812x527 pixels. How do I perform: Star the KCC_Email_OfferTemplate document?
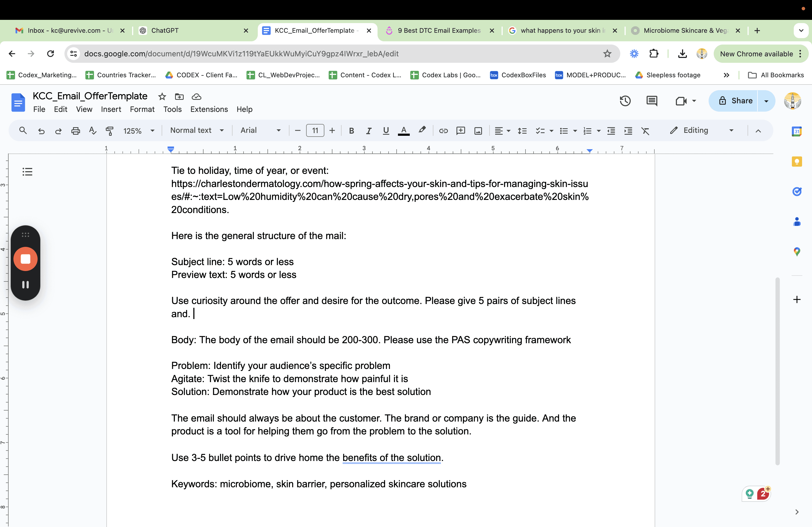tap(162, 97)
